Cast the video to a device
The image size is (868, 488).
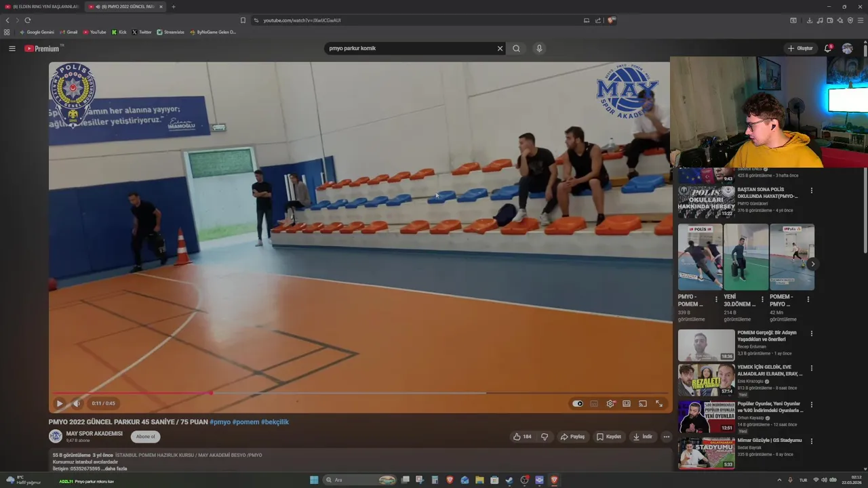click(643, 403)
